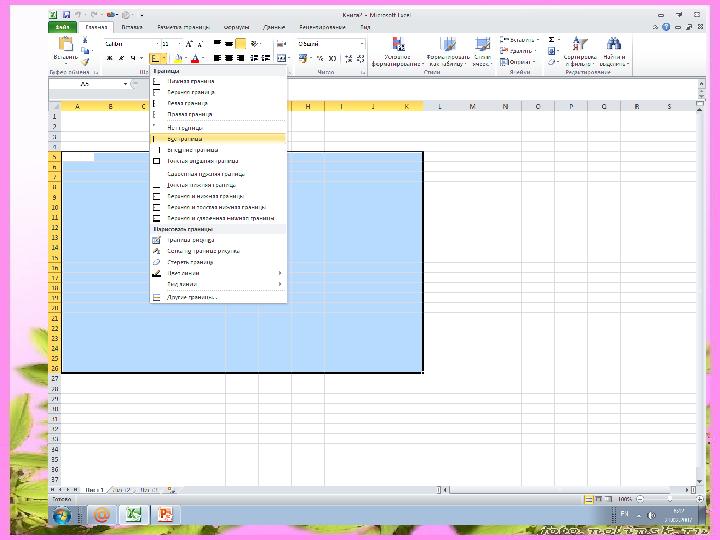Switch to the Вставка ribbon tab

[x=132, y=27]
